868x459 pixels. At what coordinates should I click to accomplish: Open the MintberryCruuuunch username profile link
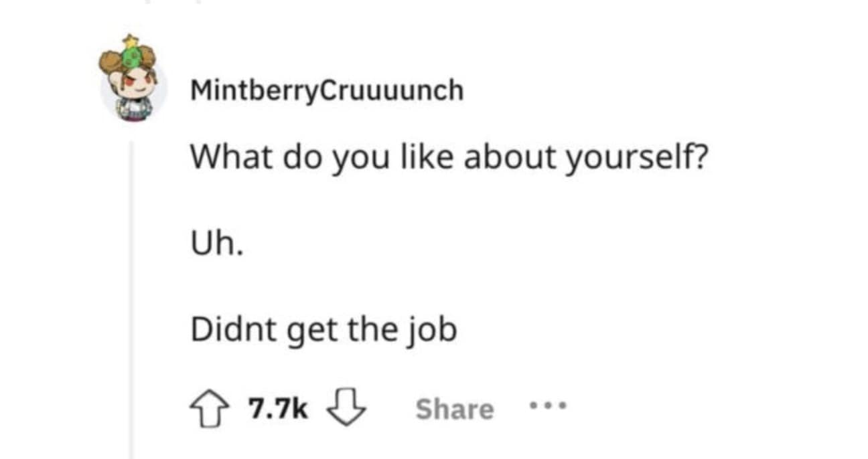[326, 90]
